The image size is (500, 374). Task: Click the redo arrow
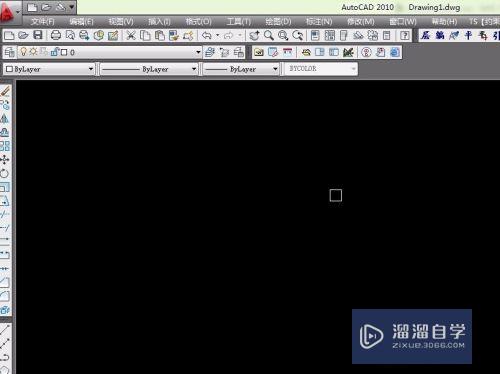coord(228,35)
